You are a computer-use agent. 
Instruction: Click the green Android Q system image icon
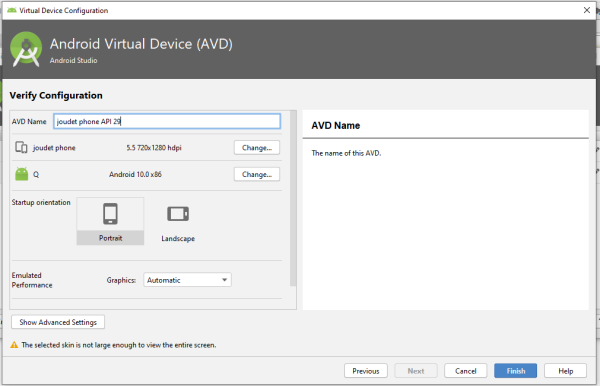point(21,174)
